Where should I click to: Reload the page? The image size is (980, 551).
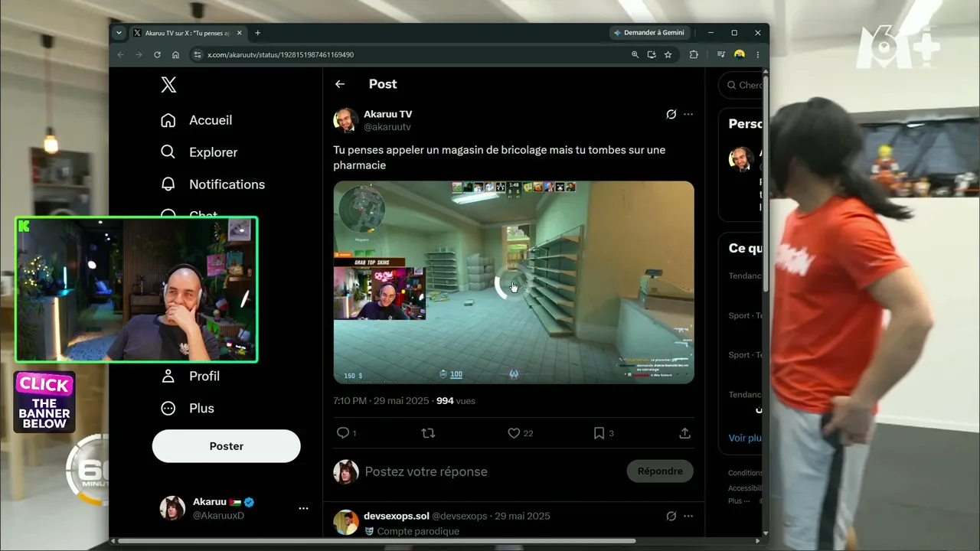click(x=157, y=55)
